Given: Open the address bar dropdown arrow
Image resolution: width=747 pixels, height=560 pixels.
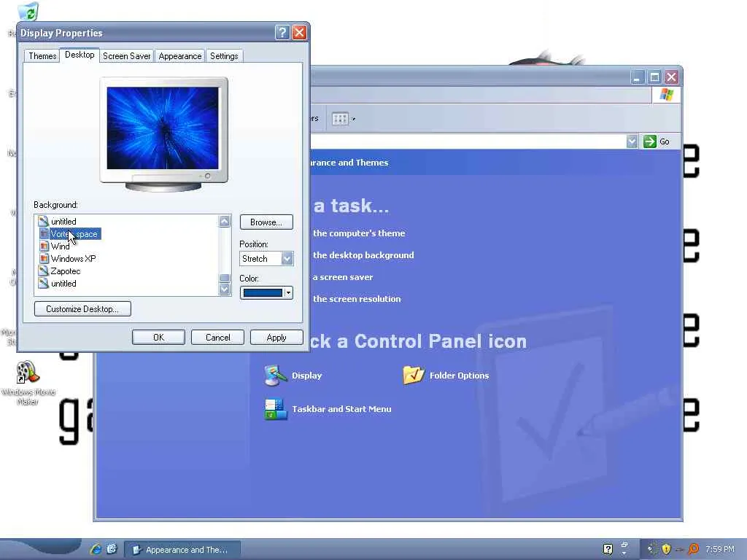Looking at the screenshot, I should pyautogui.click(x=632, y=141).
